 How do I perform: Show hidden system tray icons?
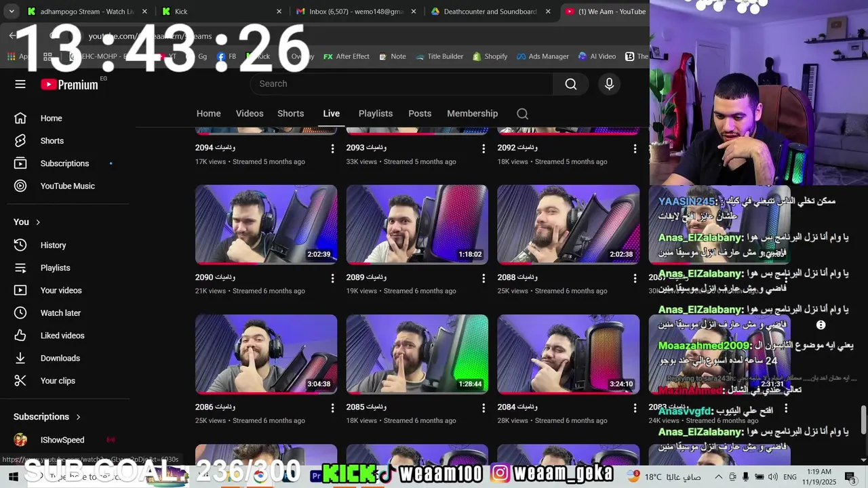click(x=718, y=477)
